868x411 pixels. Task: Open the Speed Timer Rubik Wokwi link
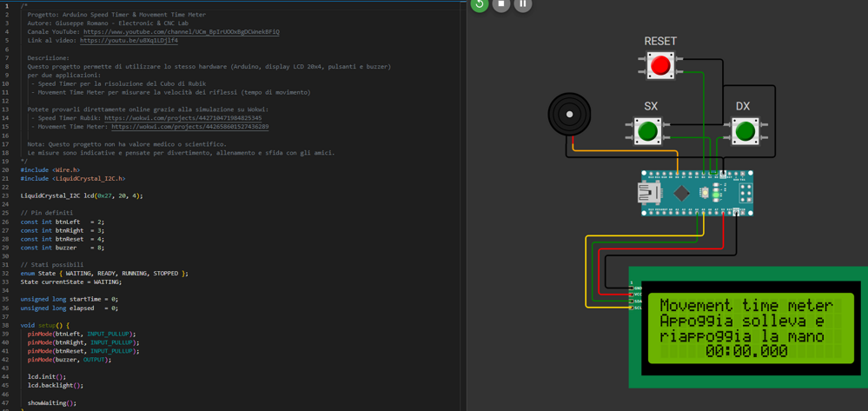182,118
